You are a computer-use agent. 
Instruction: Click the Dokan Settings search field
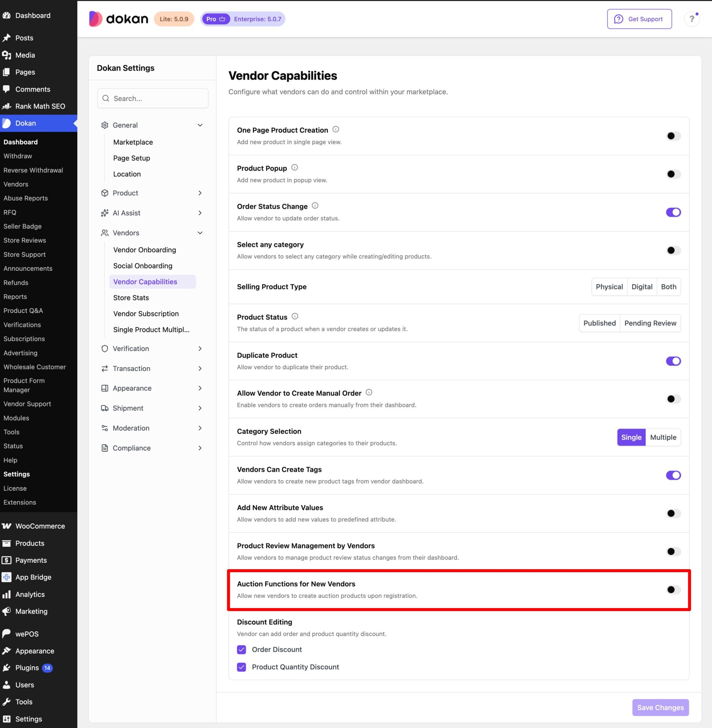click(x=152, y=98)
